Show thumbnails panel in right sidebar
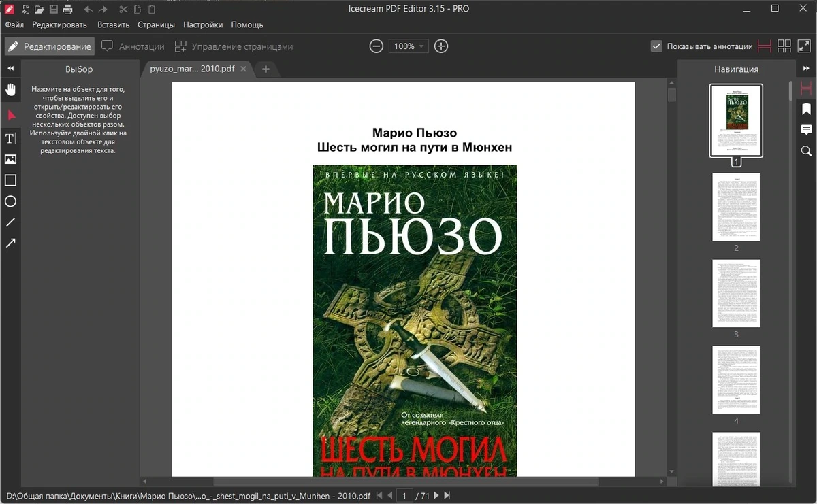 click(x=806, y=88)
